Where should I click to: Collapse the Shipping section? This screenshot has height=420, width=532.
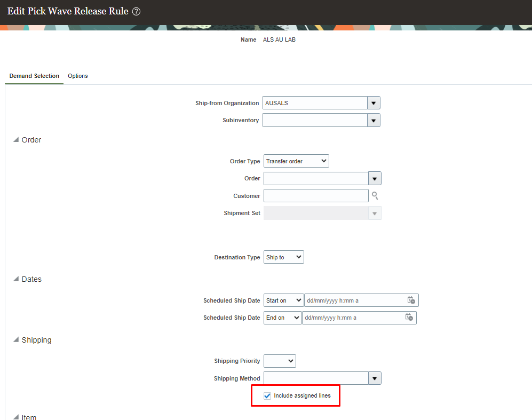pyautogui.click(x=16, y=340)
